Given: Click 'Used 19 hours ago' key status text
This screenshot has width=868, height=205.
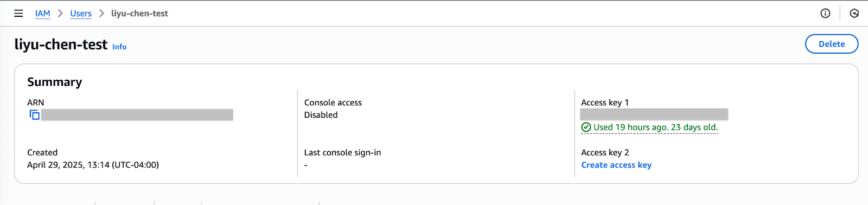Looking at the screenshot, I should point(655,127).
